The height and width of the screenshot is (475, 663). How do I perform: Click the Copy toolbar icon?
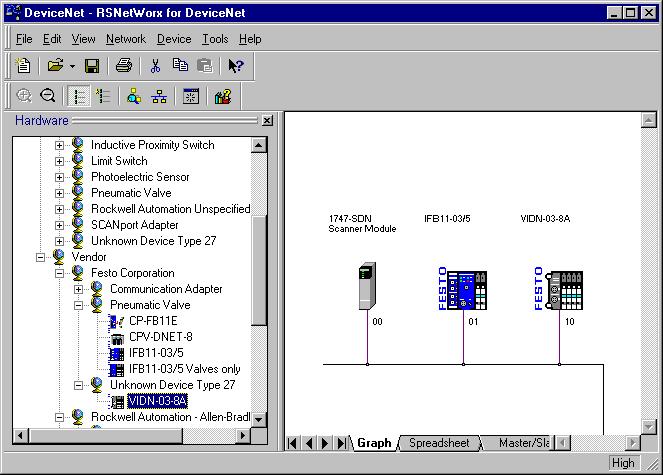pos(180,65)
